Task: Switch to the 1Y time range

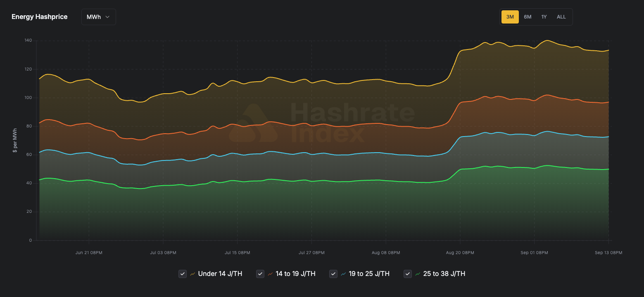Action: (544, 17)
